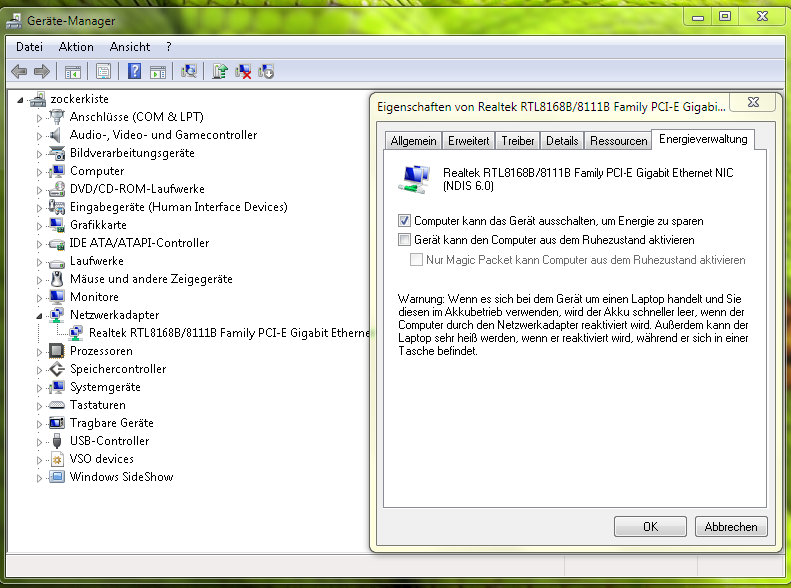Viewport: 791px width, 588px height.
Task: Select the Prozessoren chip icon
Action: 57,351
